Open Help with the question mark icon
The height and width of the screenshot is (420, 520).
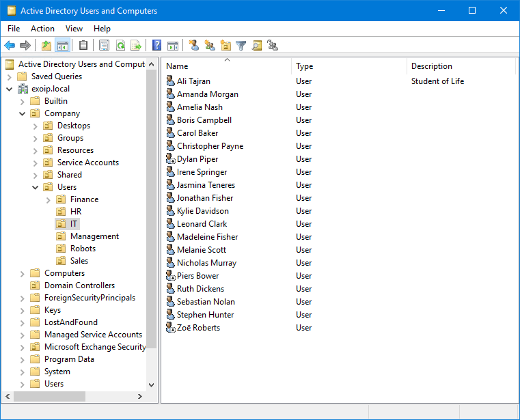point(157,46)
